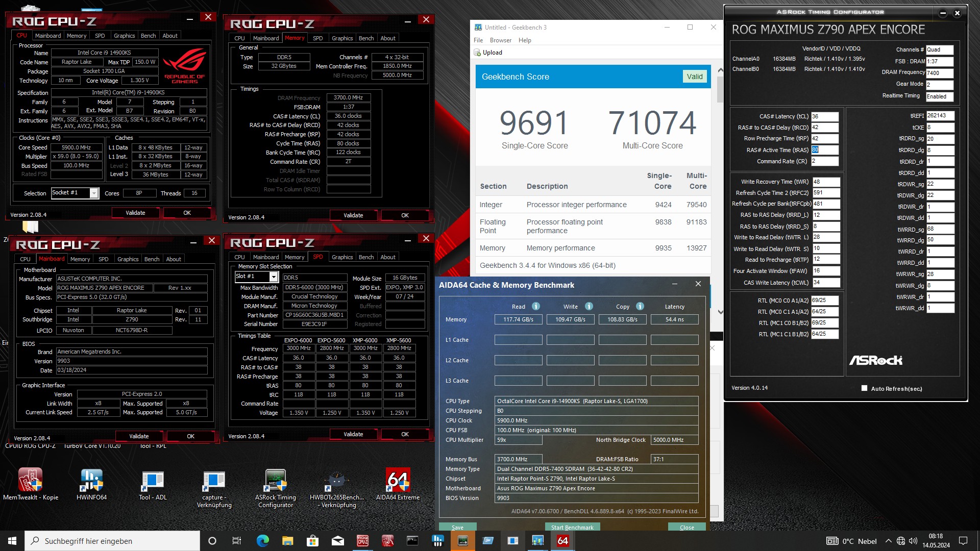Select the Graphics tab in the CPU-Z Memory window
The width and height of the screenshot is (980, 551).
tap(342, 38)
